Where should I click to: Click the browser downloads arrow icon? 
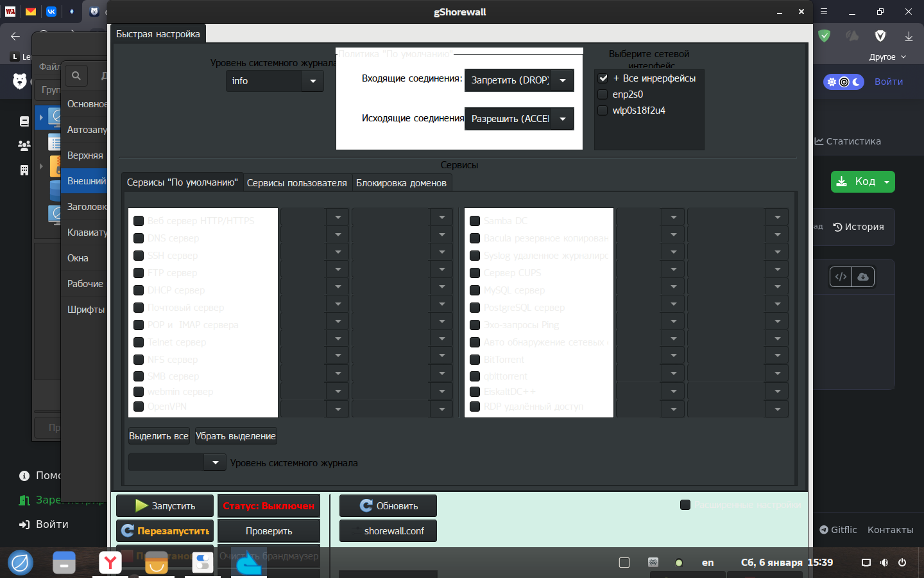point(909,36)
